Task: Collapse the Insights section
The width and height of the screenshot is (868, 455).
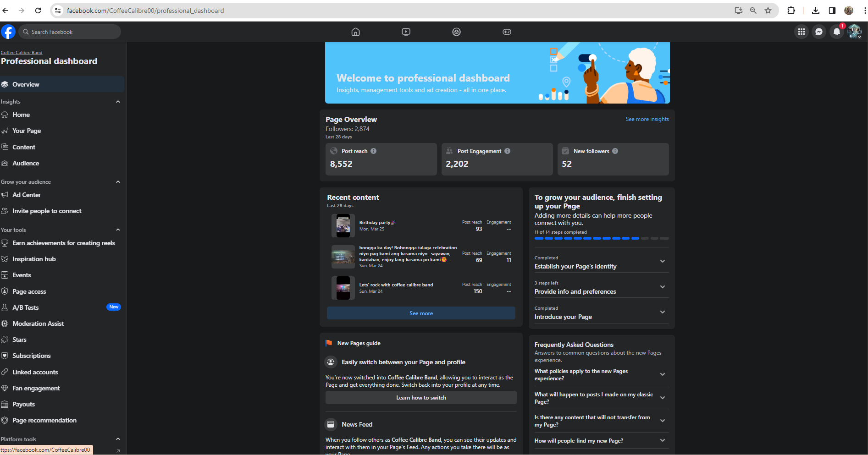Action: coord(118,102)
